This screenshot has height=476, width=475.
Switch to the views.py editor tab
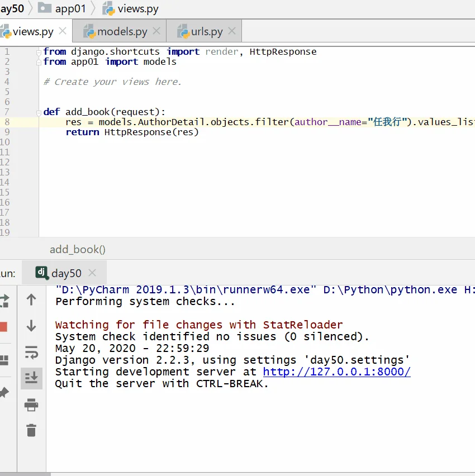pyautogui.click(x=33, y=32)
